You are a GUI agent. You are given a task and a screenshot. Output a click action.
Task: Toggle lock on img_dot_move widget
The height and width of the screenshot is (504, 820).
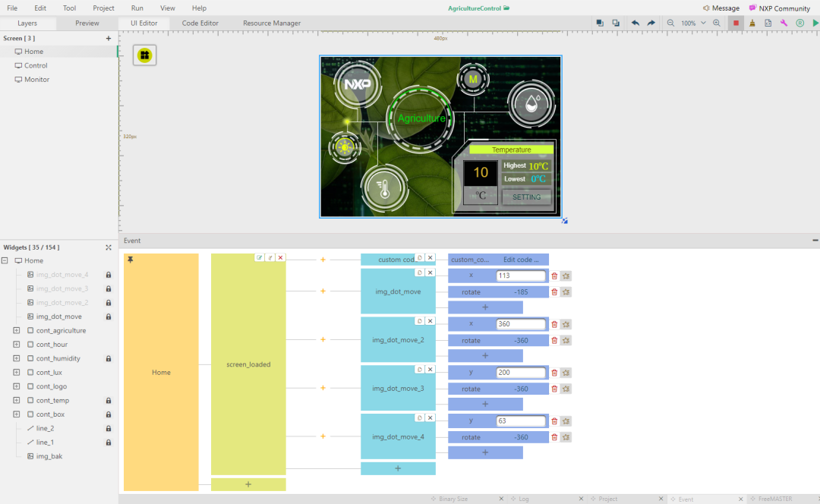109,317
